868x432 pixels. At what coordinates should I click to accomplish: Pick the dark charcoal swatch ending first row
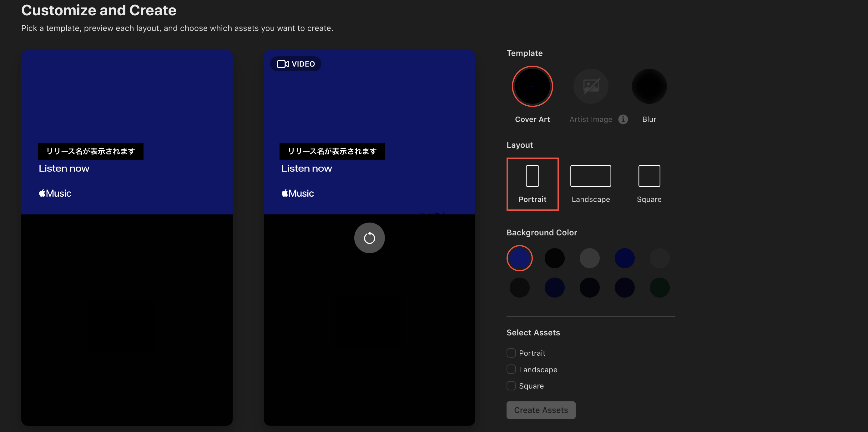[660, 258]
